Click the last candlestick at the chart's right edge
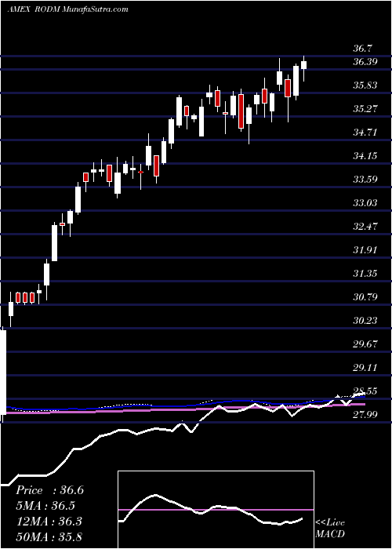This screenshot has width=392, height=549. tap(304, 69)
